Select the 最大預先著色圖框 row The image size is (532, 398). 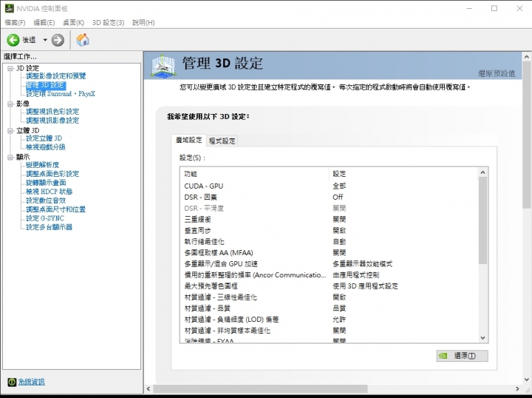tap(329, 286)
